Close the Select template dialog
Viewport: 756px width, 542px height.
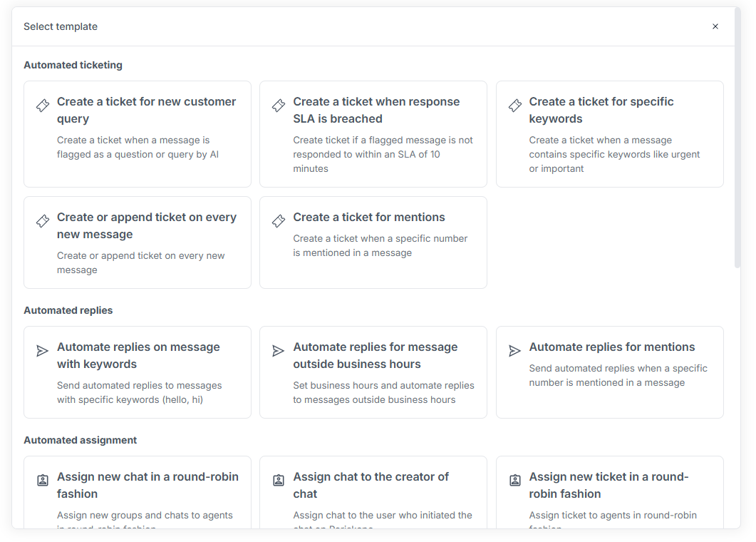tap(715, 26)
